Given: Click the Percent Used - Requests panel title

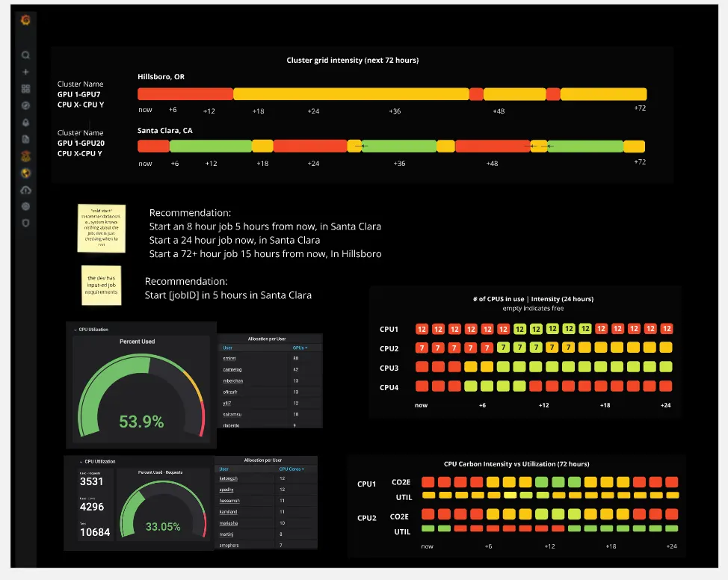Looking at the screenshot, I should (x=161, y=472).
